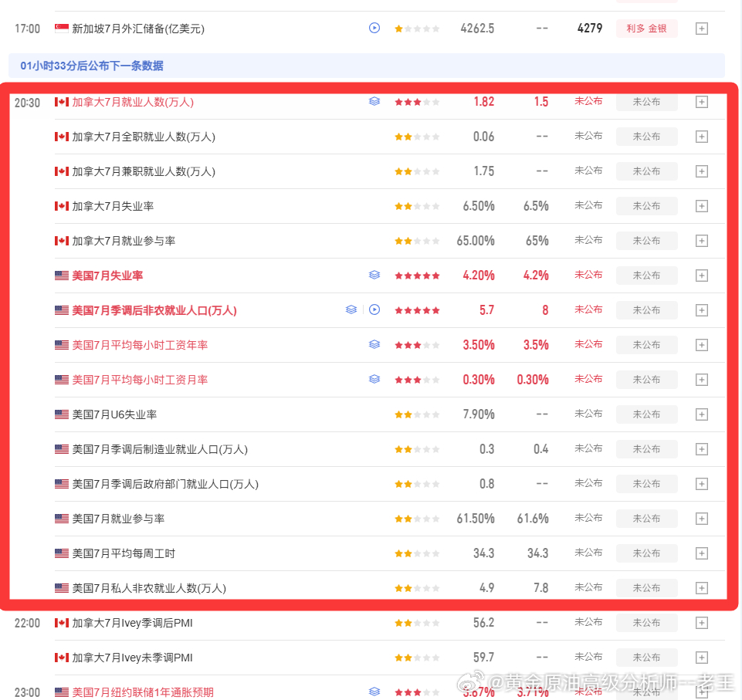742x700 pixels.
Task: Open 新加坡7月外汇储备(亿美元) indicator
Action: coord(138,29)
